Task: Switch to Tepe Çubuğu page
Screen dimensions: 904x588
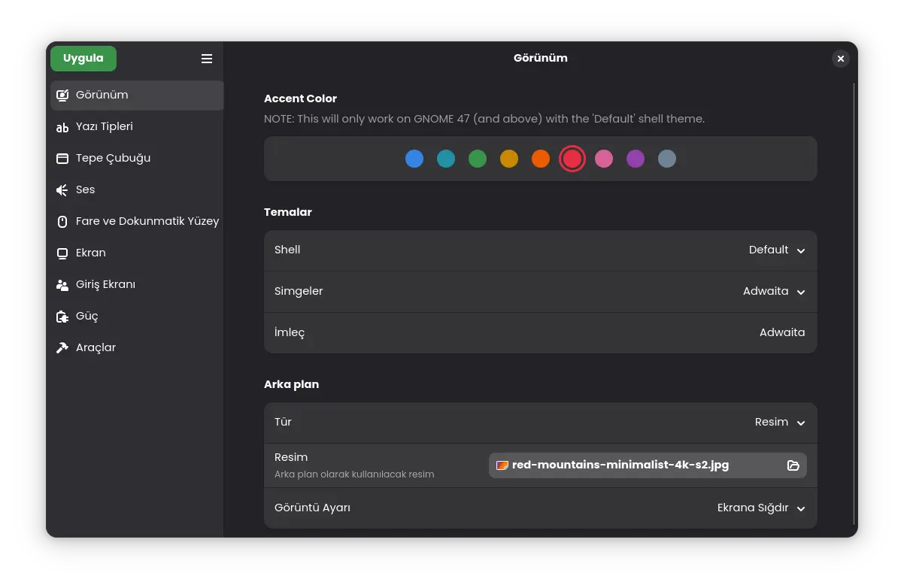Action: 137,159
